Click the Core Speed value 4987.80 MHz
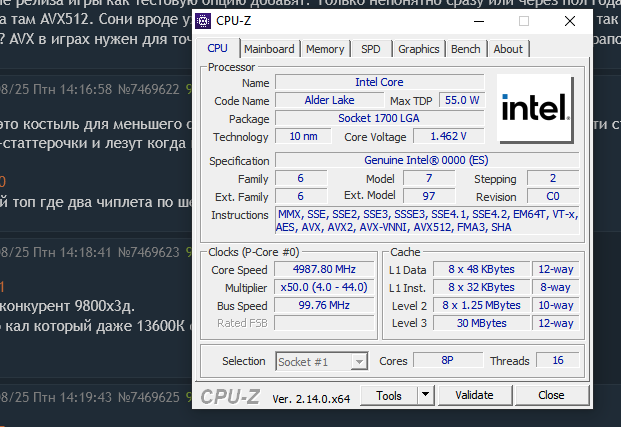This screenshot has height=427, width=621. click(x=324, y=269)
